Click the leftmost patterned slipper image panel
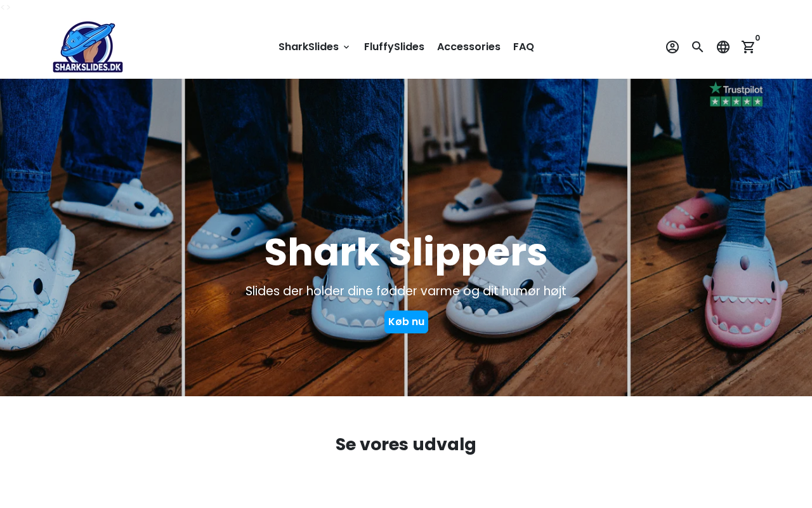This screenshot has height=508, width=812. (x=91, y=237)
